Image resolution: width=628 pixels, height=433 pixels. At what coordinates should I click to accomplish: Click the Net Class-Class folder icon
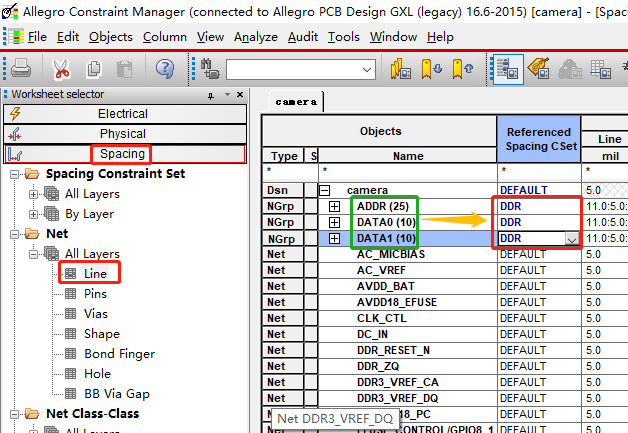[x=32, y=413]
